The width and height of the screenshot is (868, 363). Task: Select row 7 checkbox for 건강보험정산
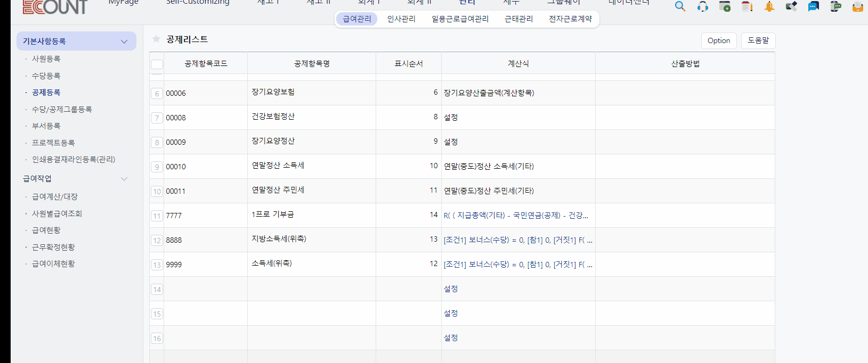[x=157, y=118]
